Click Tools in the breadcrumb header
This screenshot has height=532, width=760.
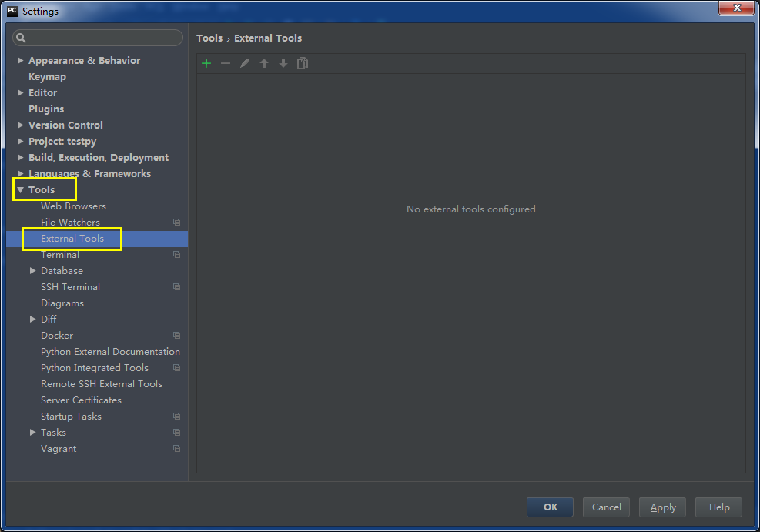click(209, 38)
